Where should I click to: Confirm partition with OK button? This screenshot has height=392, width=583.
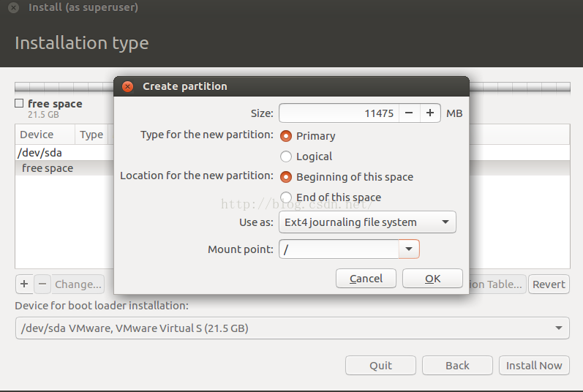click(x=432, y=279)
